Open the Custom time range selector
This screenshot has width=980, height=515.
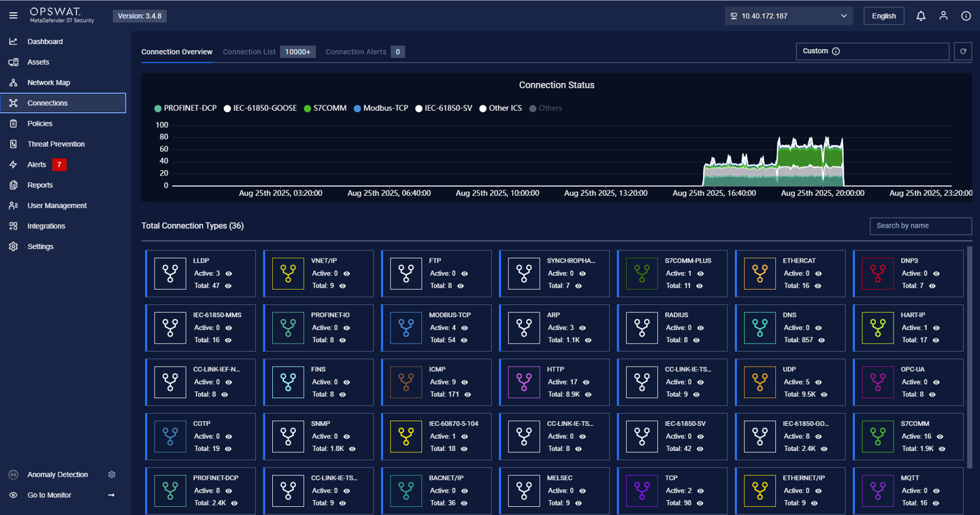tap(872, 51)
